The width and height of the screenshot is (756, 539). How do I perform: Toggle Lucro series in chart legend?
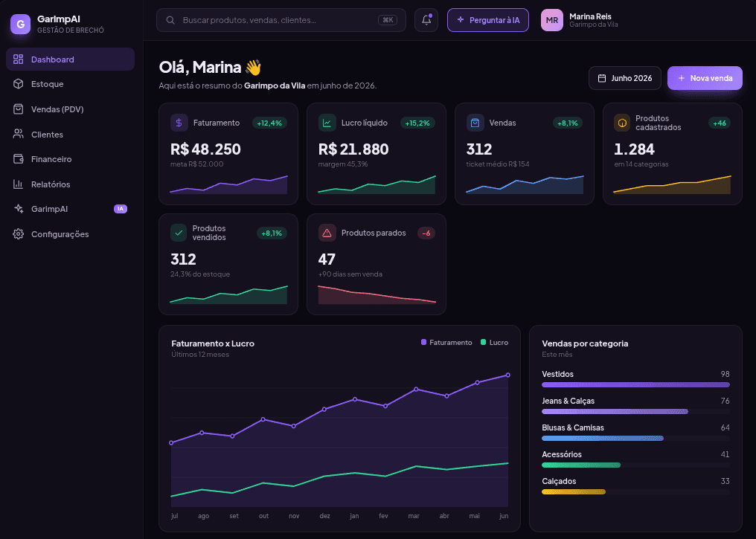tap(494, 343)
